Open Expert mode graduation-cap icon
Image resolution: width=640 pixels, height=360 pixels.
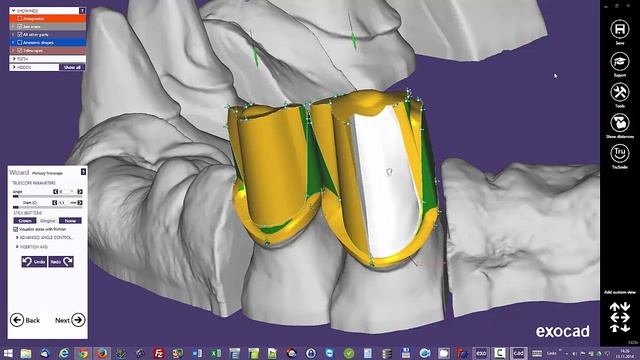[620, 62]
